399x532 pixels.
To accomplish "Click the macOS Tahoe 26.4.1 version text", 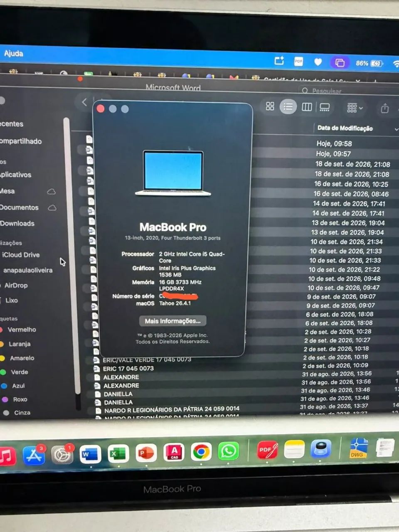I will pyautogui.click(x=175, y=303).
